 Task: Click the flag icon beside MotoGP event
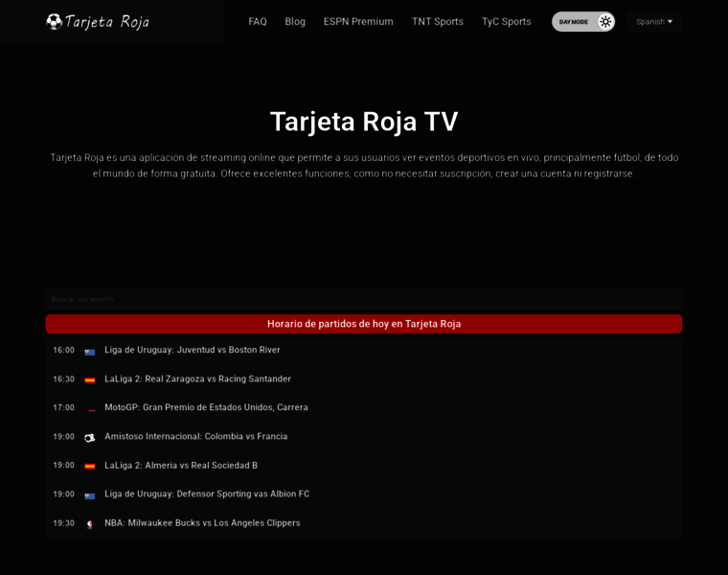92,409
